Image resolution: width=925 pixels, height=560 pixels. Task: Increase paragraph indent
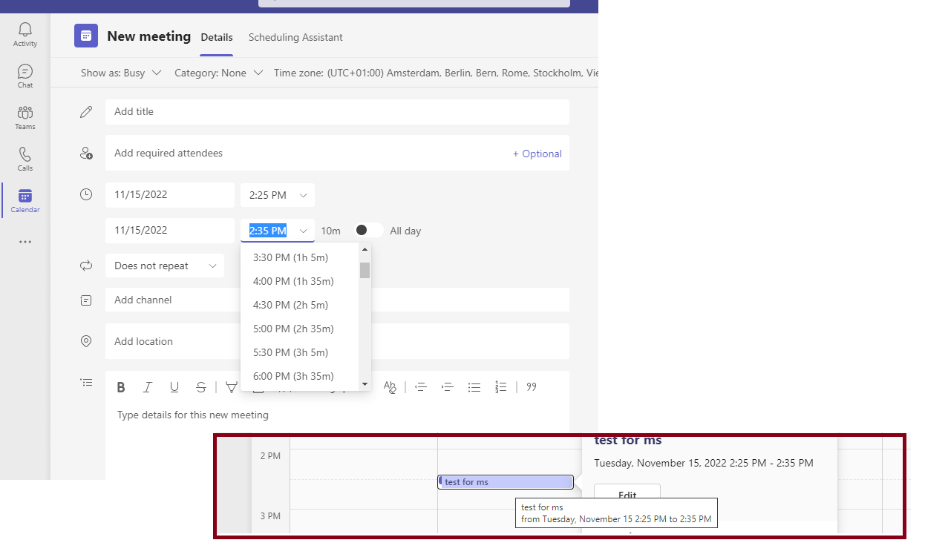[448, 387]
